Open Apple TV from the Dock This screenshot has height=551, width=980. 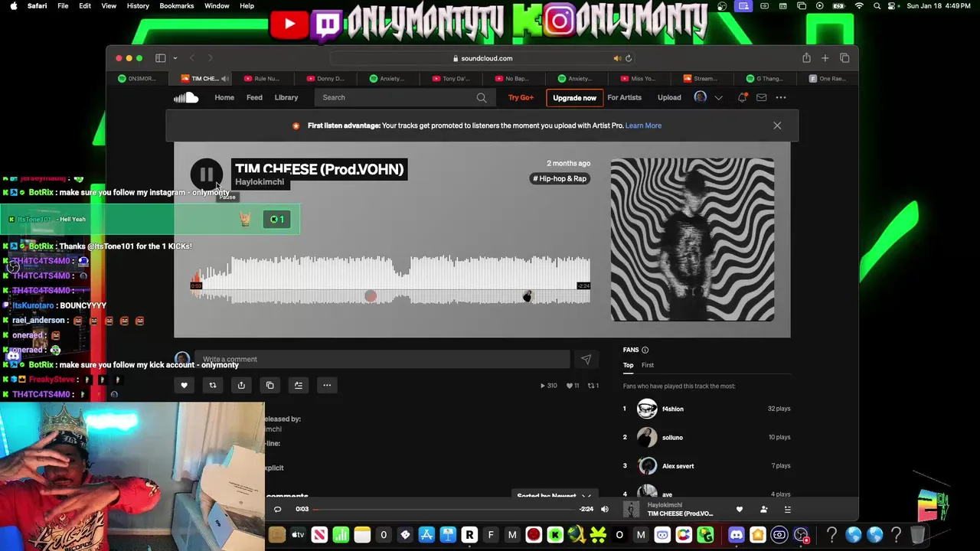tap(298, 535)
